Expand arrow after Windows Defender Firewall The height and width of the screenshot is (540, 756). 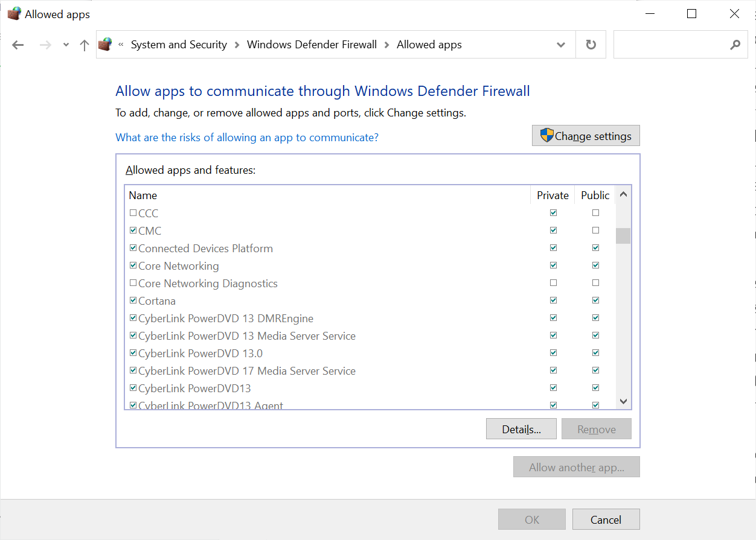click(x=386, y=45)
